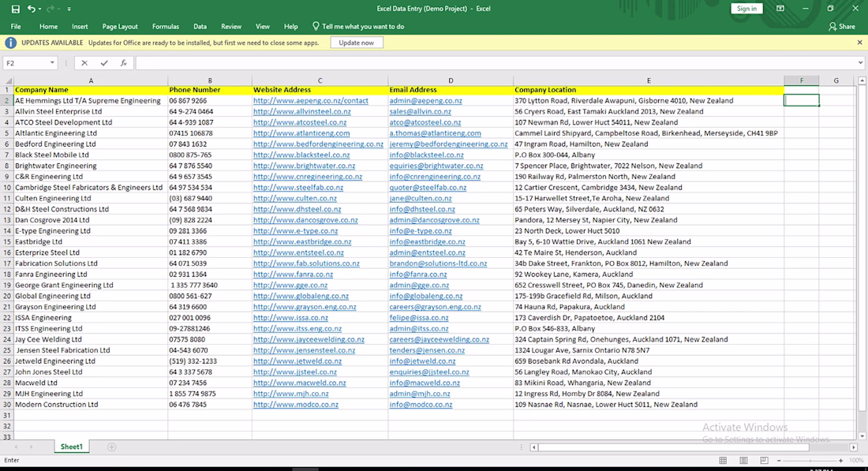
Task: Switch to the Home tab
Action: [x=48, y=27]
